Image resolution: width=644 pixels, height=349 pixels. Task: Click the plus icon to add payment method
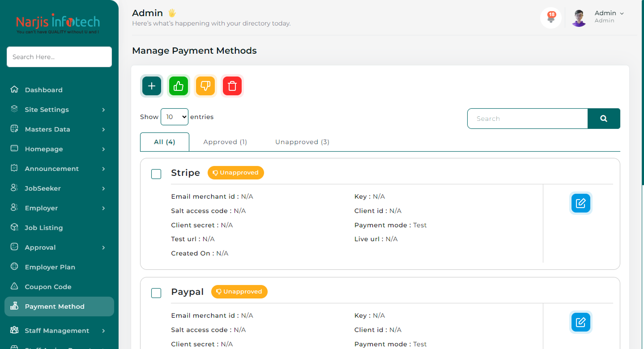152,86
